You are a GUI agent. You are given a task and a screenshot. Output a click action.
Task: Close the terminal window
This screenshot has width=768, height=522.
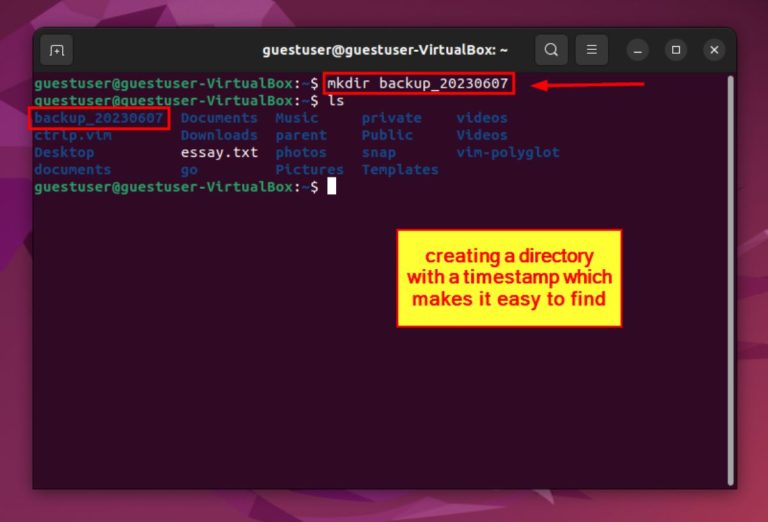(713, 49)
